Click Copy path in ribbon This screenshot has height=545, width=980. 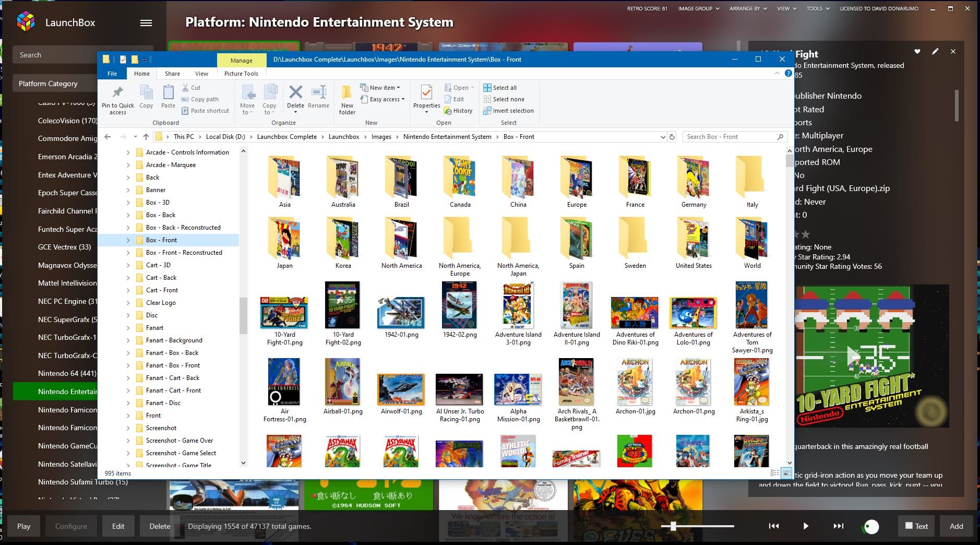[x=200, y=99]
